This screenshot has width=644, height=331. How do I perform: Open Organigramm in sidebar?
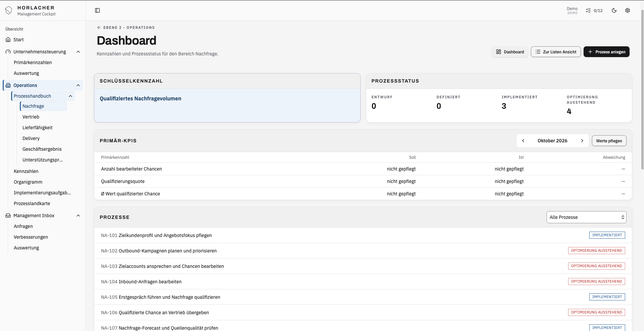click(28, 182)
